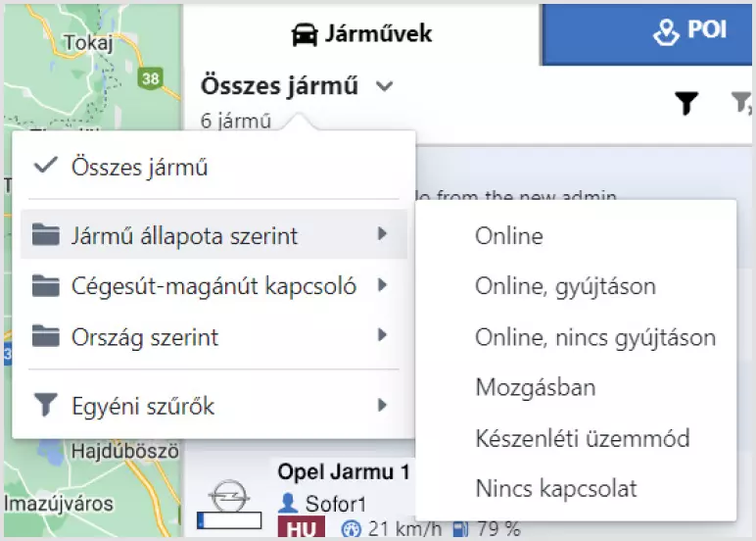The height and width of the screenshot is (541, 756).
Task: Click folder icon of Ország szerint
Action: point(46,336)
